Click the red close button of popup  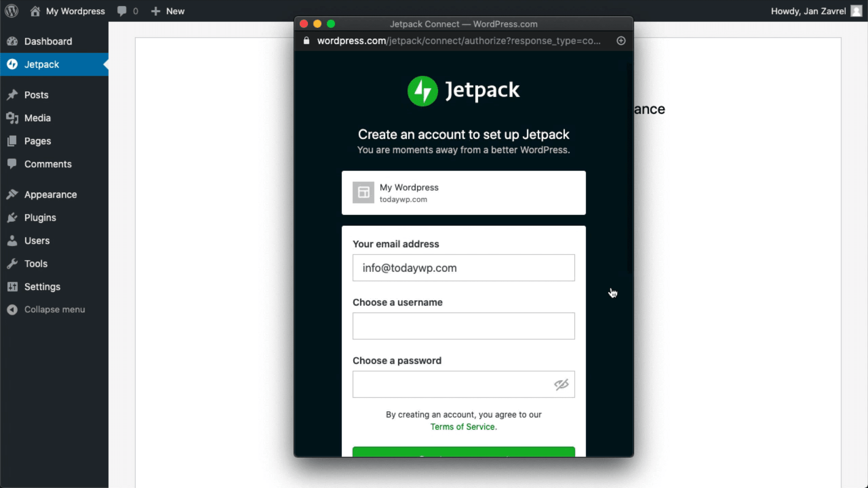(304, 24)
